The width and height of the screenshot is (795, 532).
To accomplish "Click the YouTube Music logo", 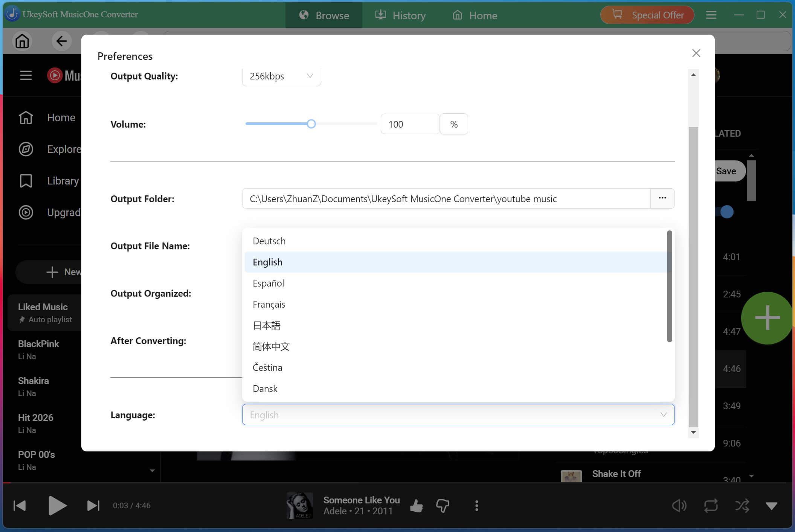I will pyautogui.click(x=64, y=75).
